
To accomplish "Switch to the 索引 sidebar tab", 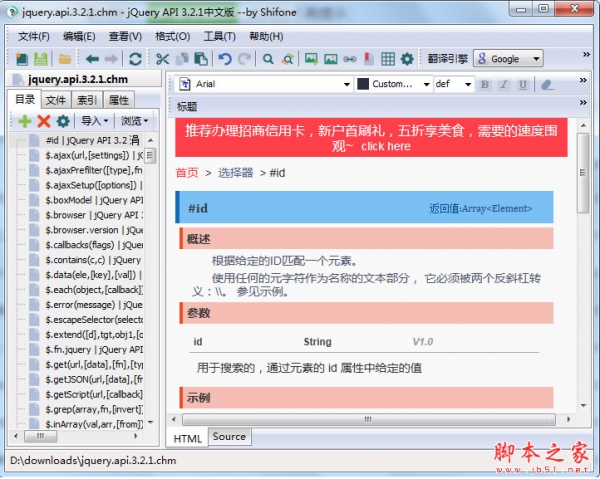I will click(87, 101).
